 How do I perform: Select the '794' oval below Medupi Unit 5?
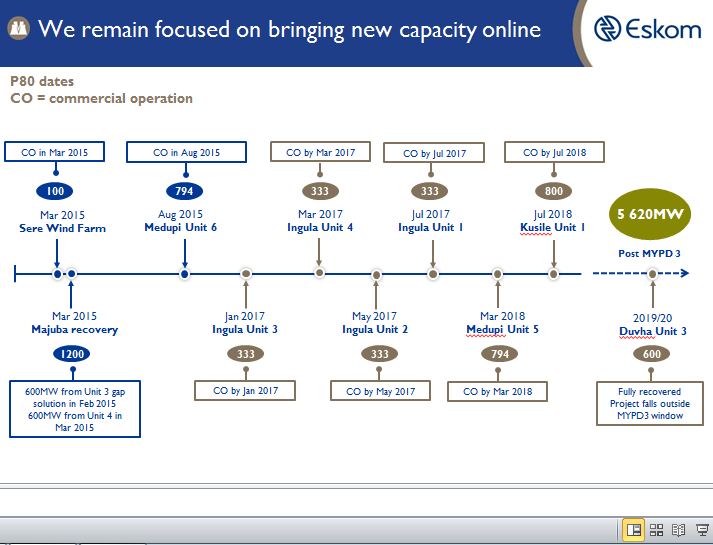tap(500, 354)
